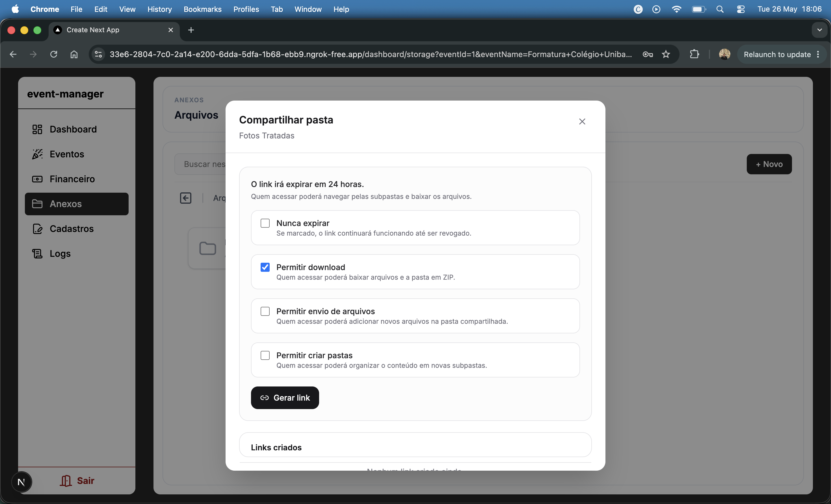Close the Create Next App tab
Viewport: 831px width, 504px height.
point(171,30)
